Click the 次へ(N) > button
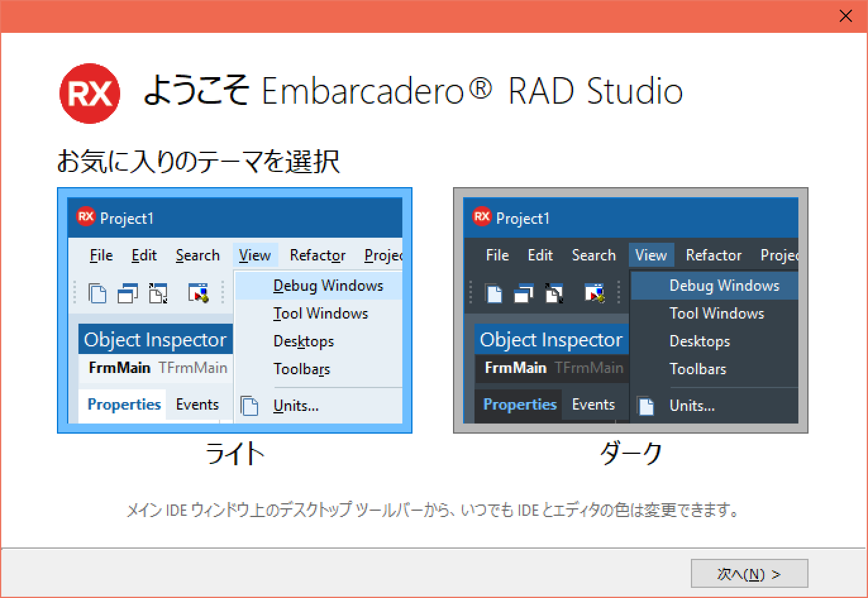 tap(749, 574)
